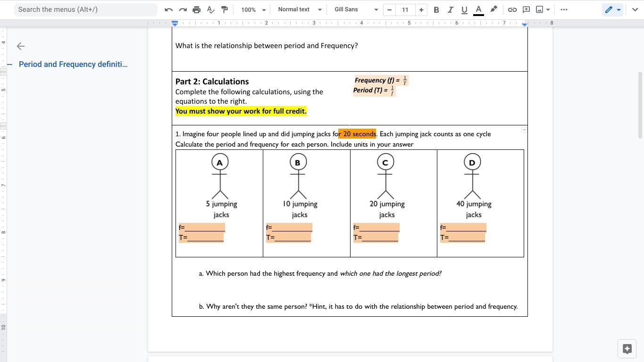644x362 pixels.
Task: Run spelling and grammar check
Action: pos(211,9)
